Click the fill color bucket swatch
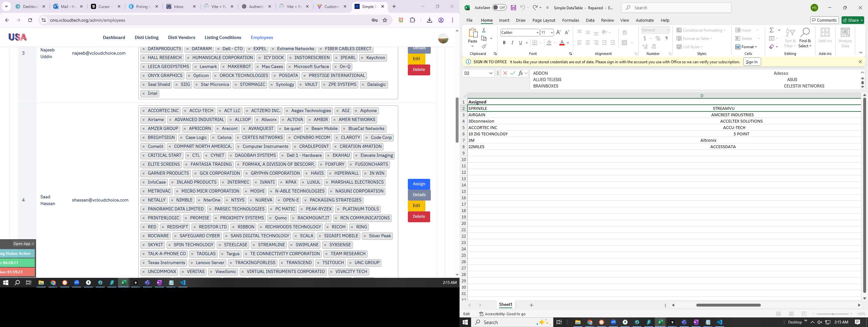 549,43
